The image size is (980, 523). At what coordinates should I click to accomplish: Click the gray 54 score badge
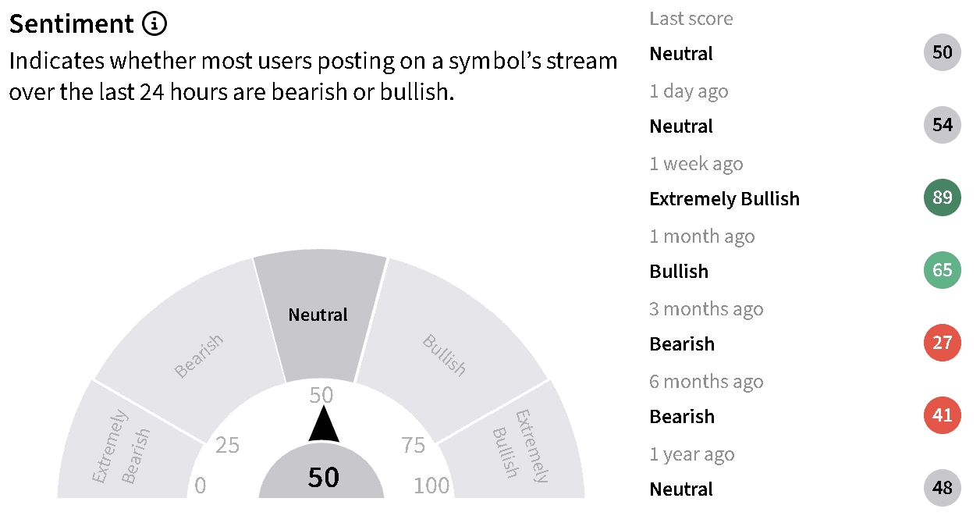point(943,125)
